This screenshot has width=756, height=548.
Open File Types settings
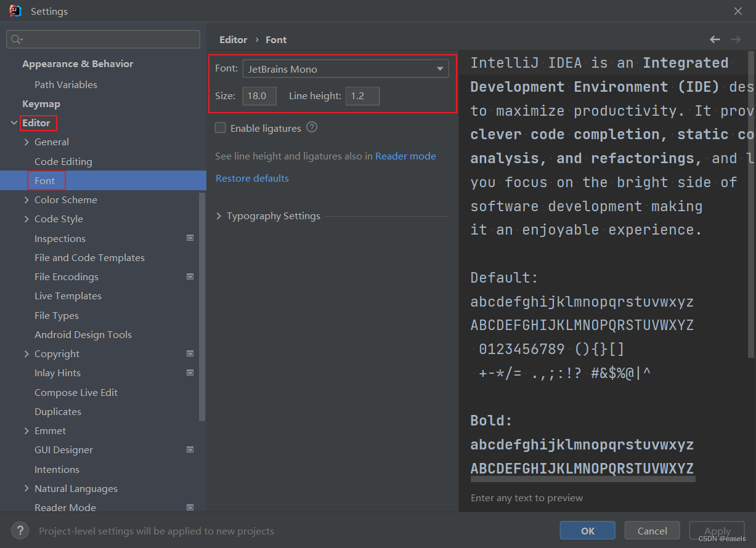(x=57, y=315)
